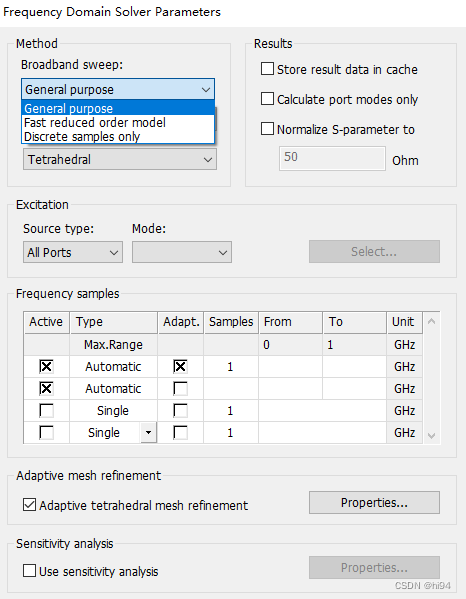Viewport: 466px width, 599px height.
Task: Open the excitation Mode dropdown
Action: tap(182, 252)
